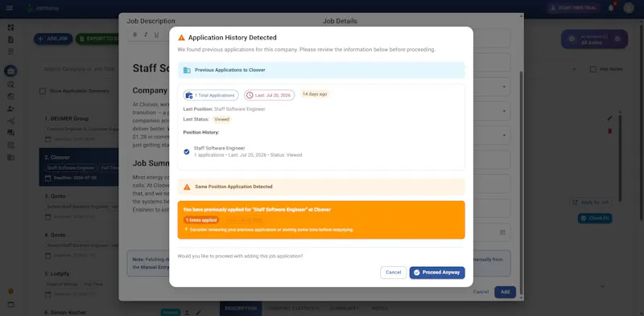Click the Export button
The height and width of the screenshot is (316, 644).
pyautogui.click(x=97, y=39)
